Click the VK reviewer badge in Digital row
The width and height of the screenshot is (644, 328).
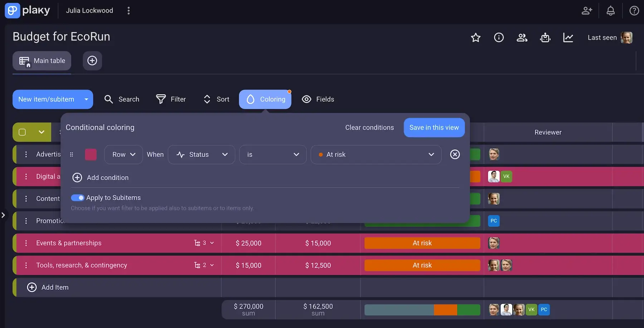[x=506, y=177]
